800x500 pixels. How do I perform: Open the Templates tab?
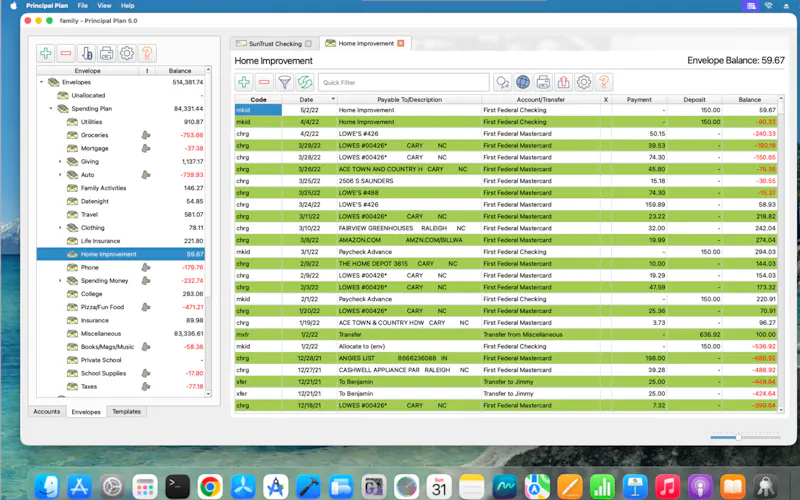click(127, 412)
